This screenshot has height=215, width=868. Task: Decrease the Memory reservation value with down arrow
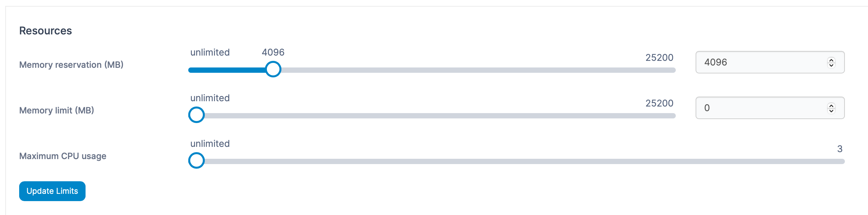(831, 65)
